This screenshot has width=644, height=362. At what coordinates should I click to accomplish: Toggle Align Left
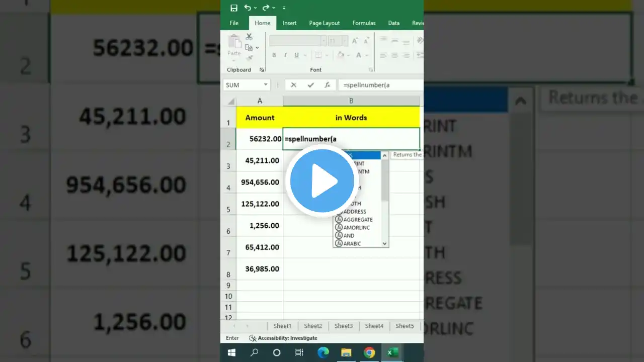(x=383, y=55)
